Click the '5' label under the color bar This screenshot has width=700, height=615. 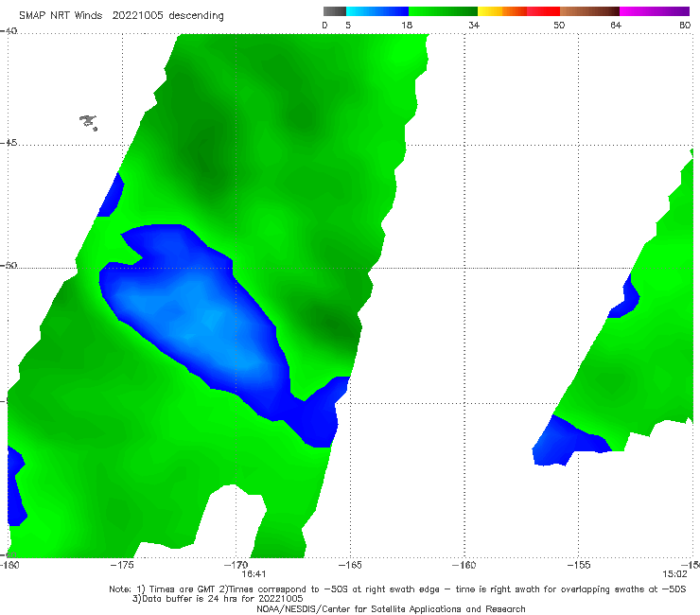point(348,26)
